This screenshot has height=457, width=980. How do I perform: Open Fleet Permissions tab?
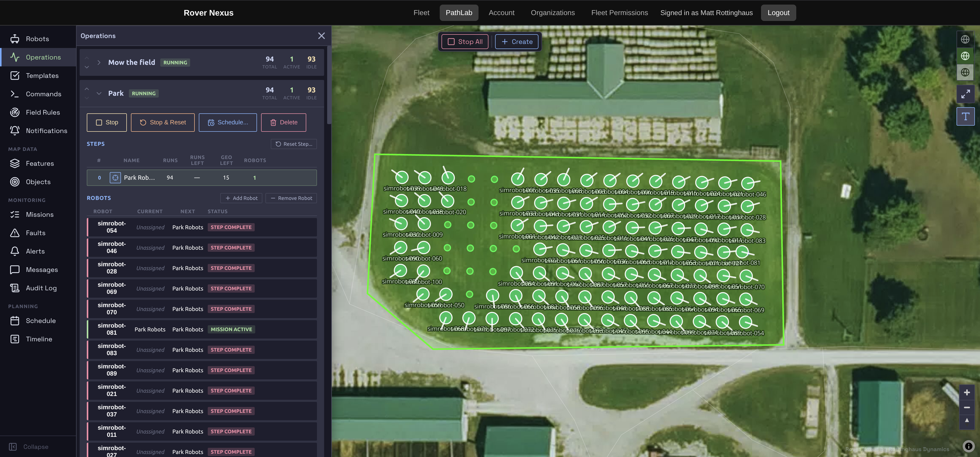[619, 13]
